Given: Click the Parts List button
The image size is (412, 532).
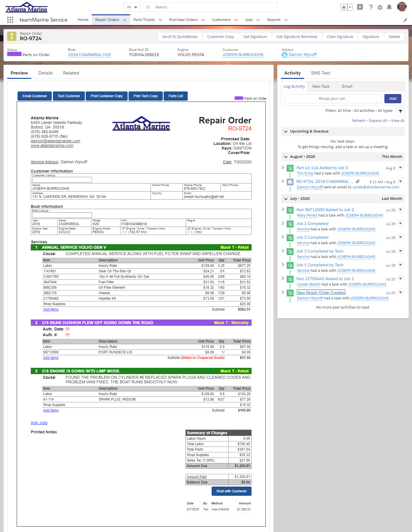Looking at the screenshot, I should point(176,96).
